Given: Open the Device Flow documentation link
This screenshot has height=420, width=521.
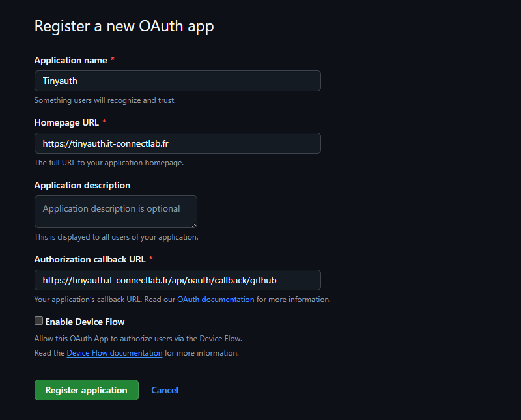Looking at the screenshot, I should pos(115,353).
